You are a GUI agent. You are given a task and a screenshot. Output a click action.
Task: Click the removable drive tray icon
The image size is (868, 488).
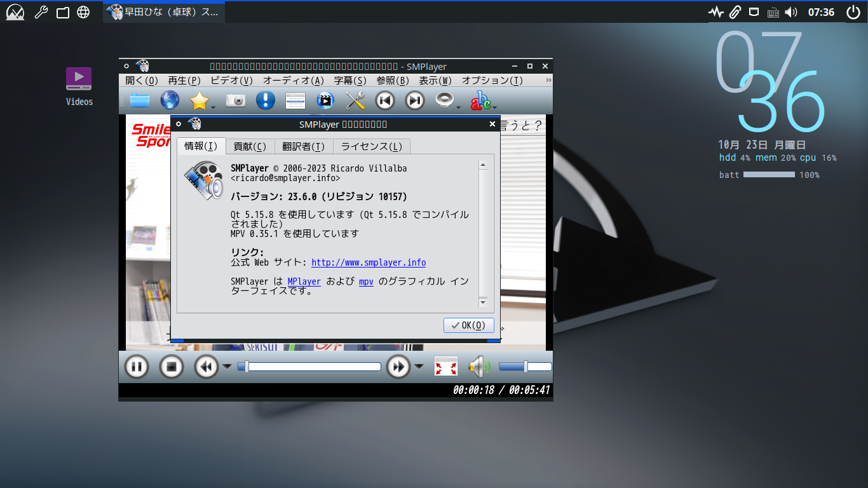coord(754,11)
